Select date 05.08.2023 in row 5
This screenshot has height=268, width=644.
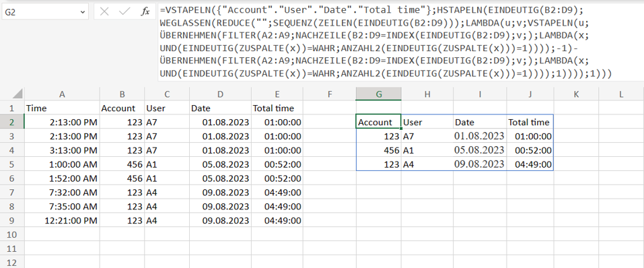click(x=220, y=164)
